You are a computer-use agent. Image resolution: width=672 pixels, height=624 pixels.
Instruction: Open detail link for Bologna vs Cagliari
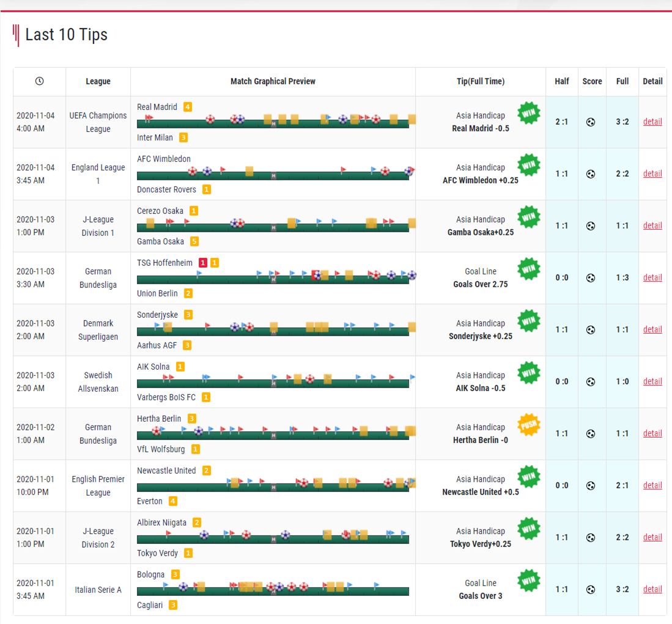[x=652, y=589]
